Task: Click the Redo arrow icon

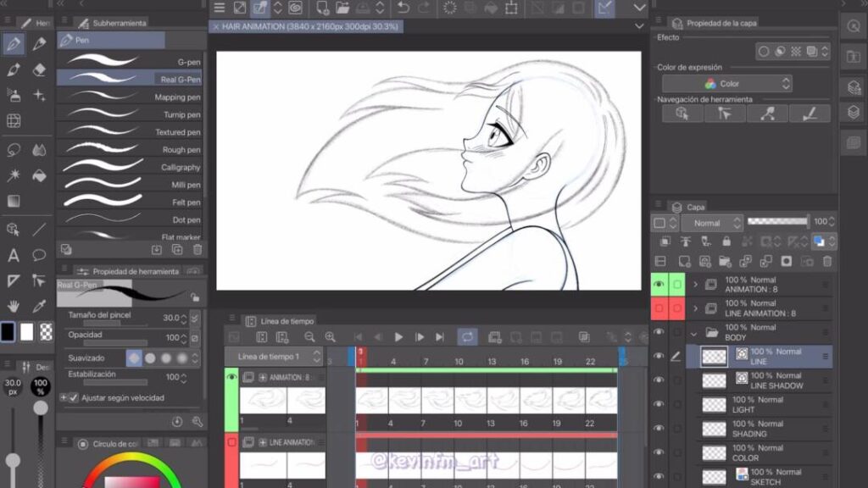Action: [x=424, y=8]
